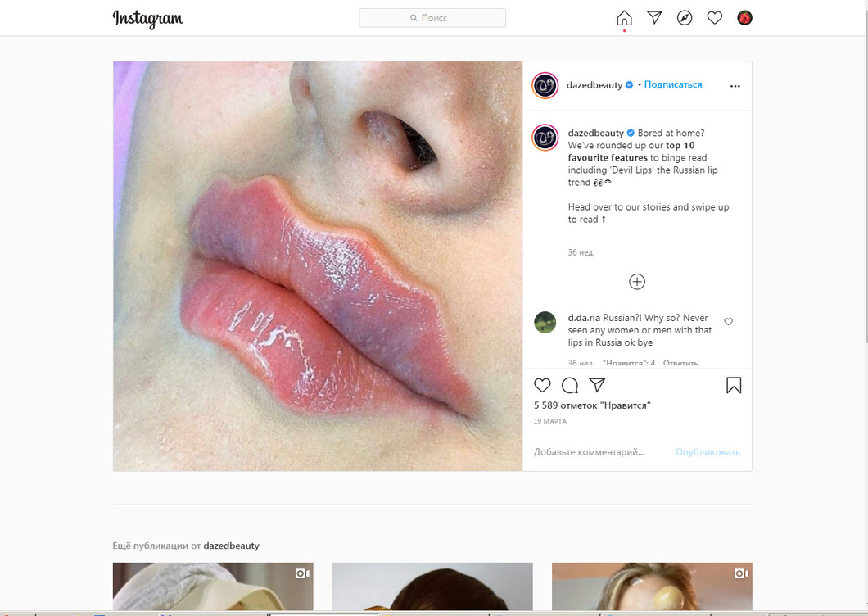Image resolution: width=868 pixels, height=616 pixels.
Task: View the 5 589 likes list
Action: tap(592, 405)
